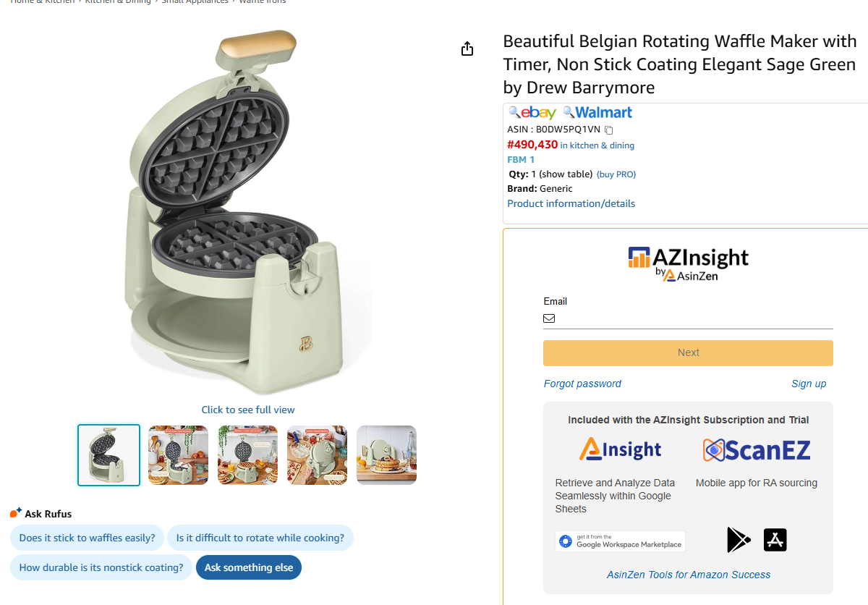The image size is (868, 605).
Task: Open Product information/details link
Action: click(x=571, y=203)
